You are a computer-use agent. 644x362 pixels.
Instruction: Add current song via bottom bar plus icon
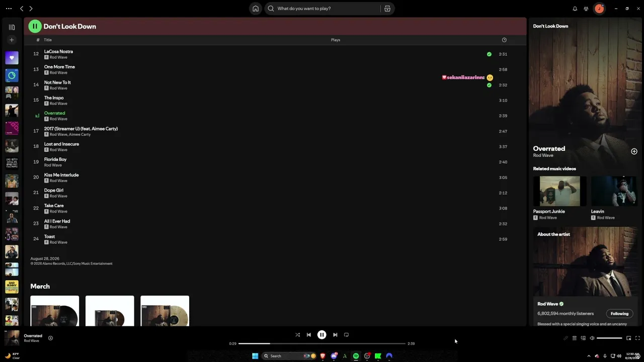click(50, 338)
